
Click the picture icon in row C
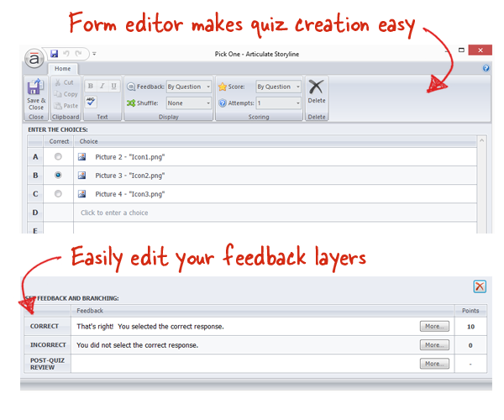tap(82, 194)
